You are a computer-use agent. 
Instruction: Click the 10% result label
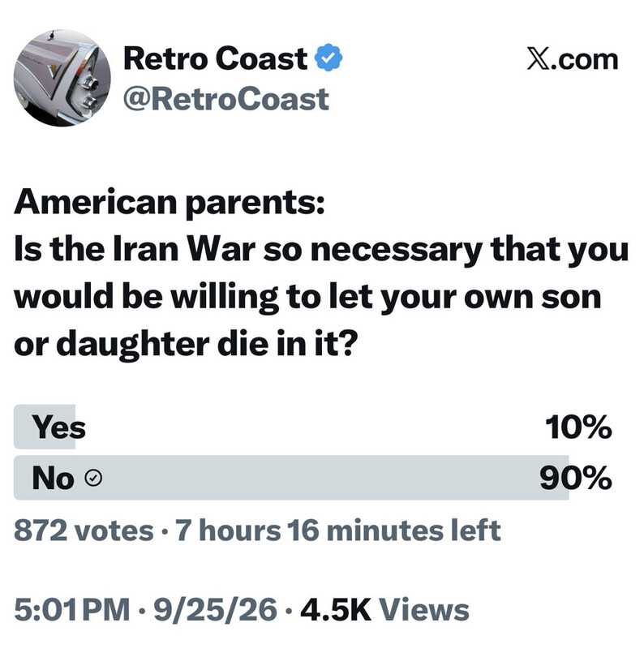click(578, 427)
